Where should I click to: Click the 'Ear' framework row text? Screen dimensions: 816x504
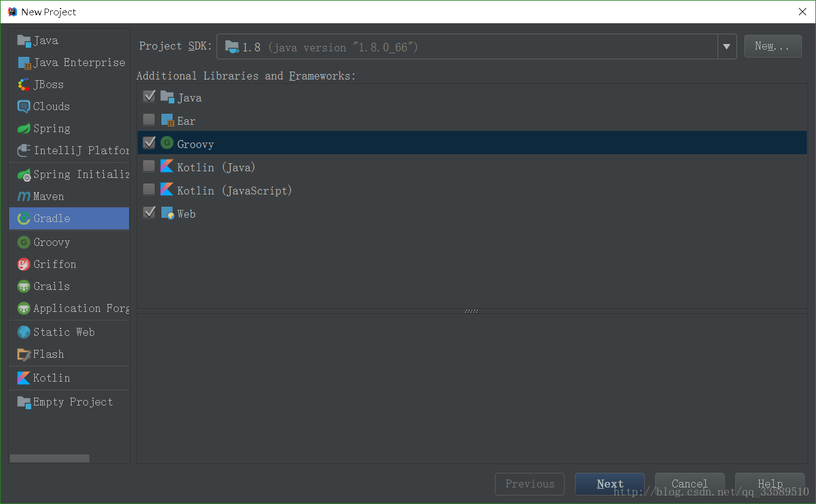(187, 121)
